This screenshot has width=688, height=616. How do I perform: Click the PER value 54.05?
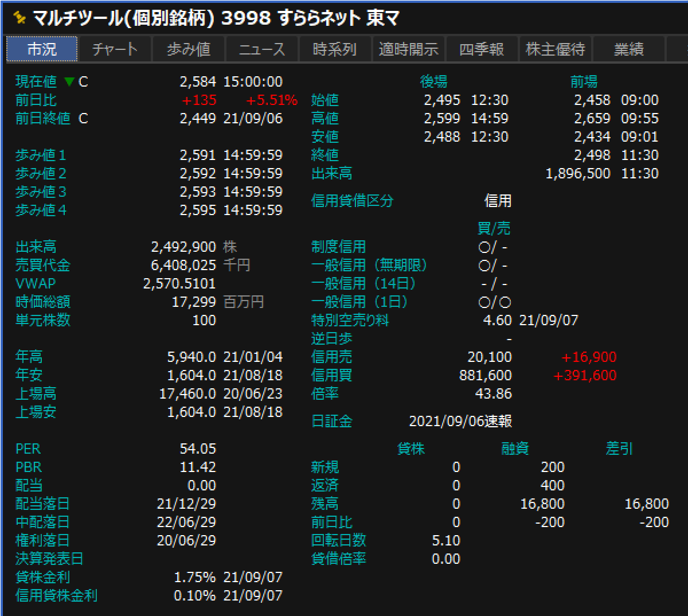pos(198,449)
